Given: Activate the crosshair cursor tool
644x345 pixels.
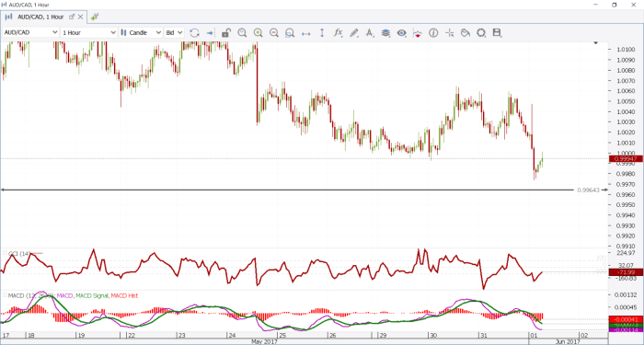Looking at the screenshot, I should pyautogui.click(x=449, y=33).
